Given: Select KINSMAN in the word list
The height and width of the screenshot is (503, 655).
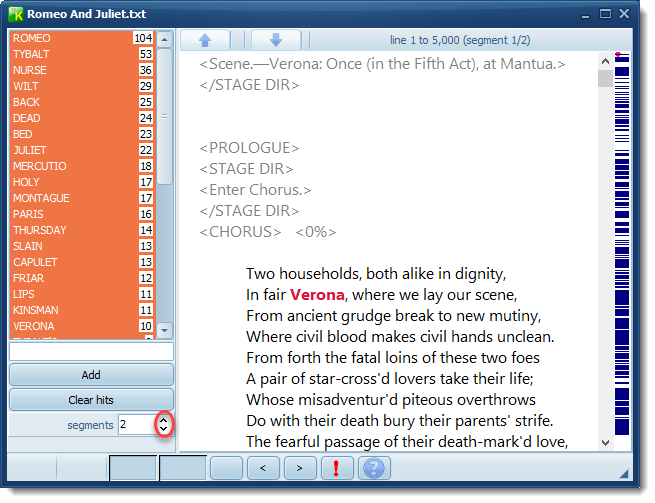Looking at the screenshot, I should pyautogui.click(x=82, y=310).
